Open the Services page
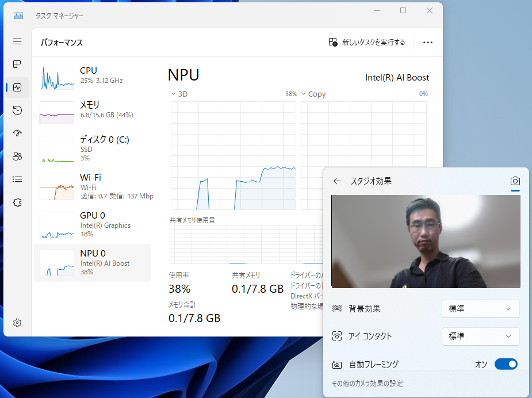532x398 pixels. (x=17, y=202)
